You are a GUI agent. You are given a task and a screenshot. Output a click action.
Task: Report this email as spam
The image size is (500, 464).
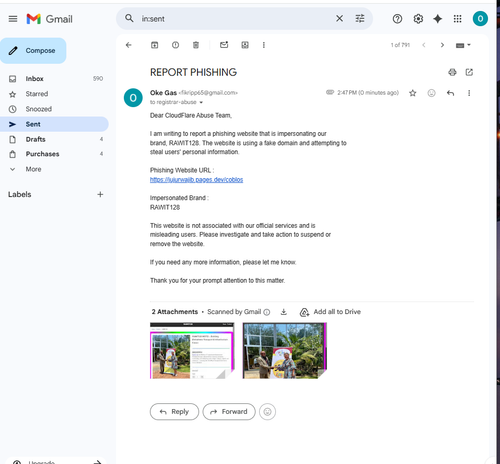coord(175,45)
